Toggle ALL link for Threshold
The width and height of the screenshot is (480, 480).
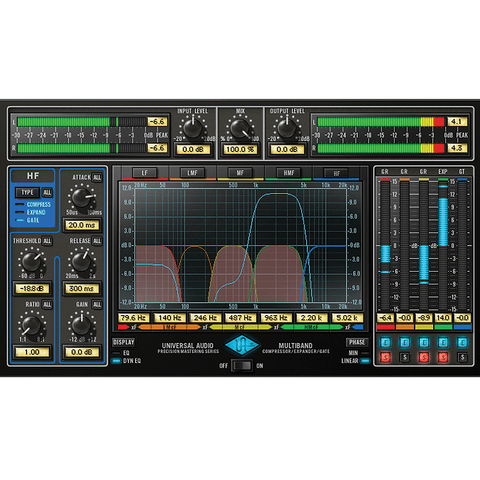(47, 241)
